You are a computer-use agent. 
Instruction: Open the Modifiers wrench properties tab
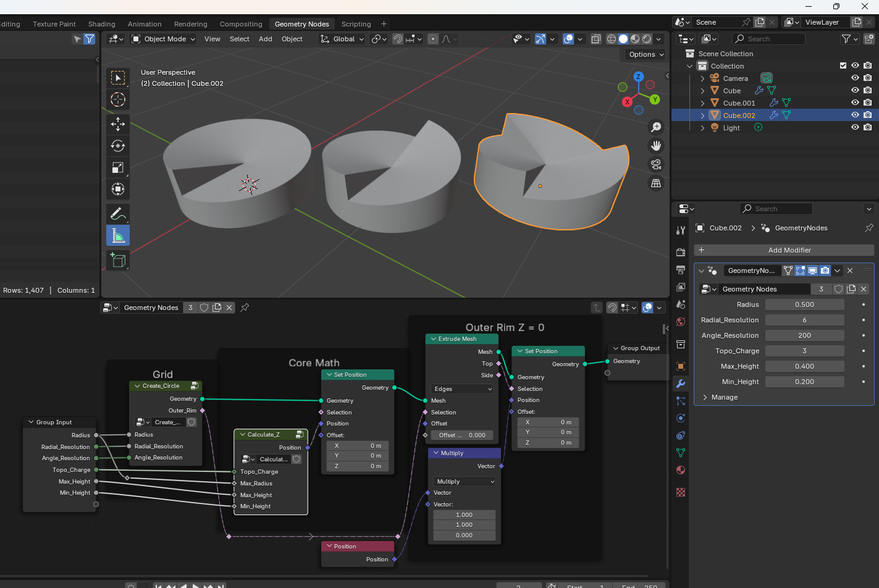(681, 384)
